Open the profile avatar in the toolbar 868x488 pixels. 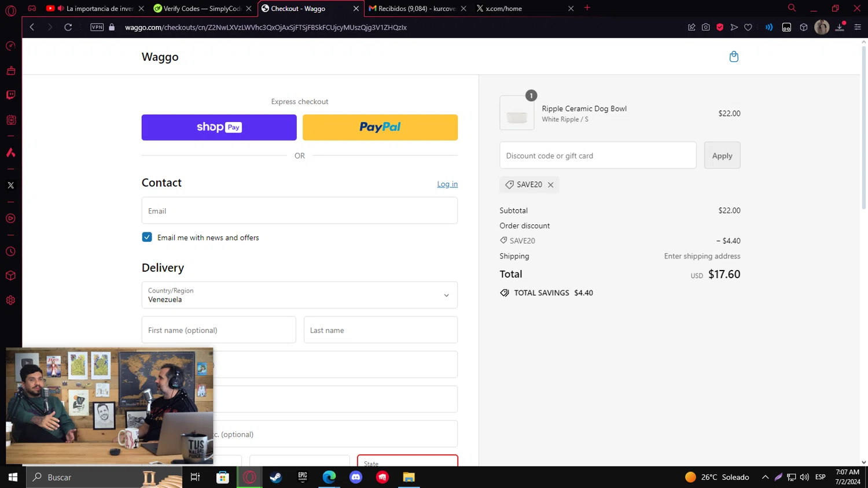[x=822, y=27]
